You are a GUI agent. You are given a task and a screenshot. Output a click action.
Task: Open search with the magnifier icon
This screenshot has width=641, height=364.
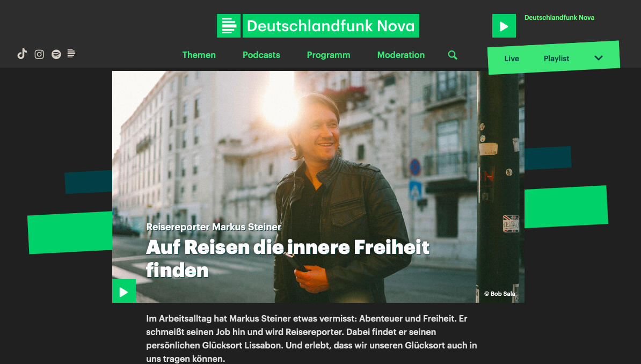pos(453,55)
